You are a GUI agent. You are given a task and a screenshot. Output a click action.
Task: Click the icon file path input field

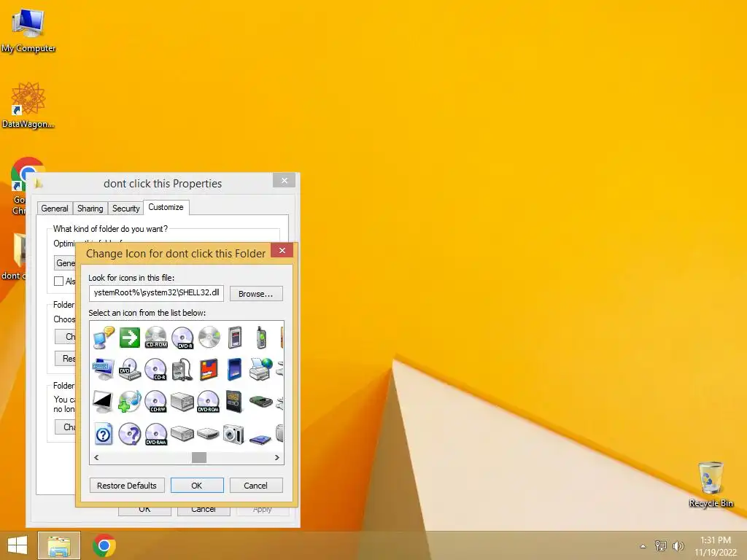pos(156,293)
